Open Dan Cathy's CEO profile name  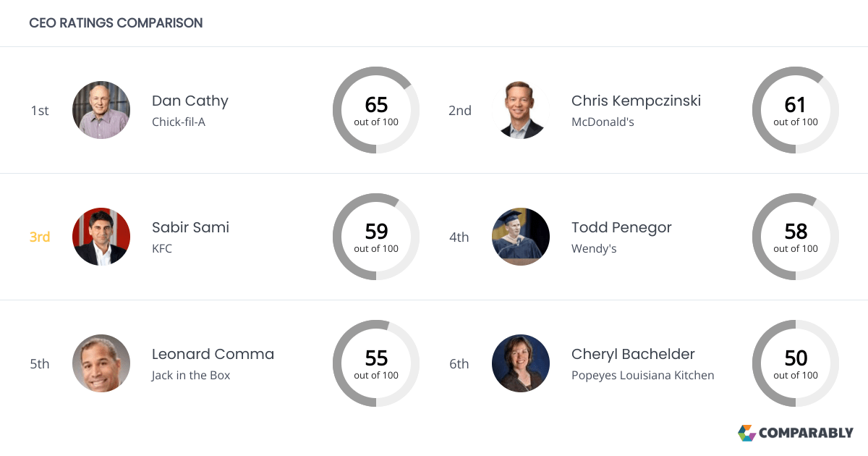[190, 101]
